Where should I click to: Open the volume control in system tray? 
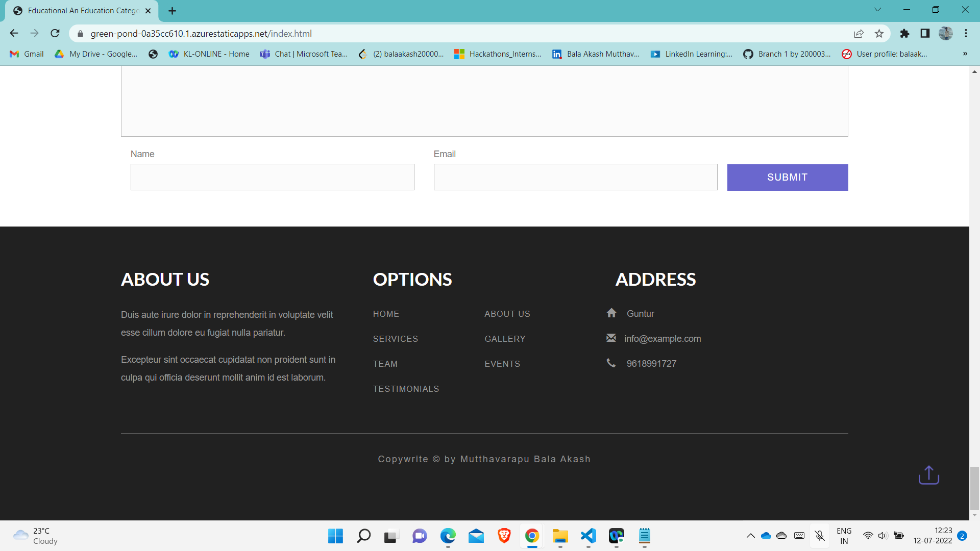(x=883, y=536)
